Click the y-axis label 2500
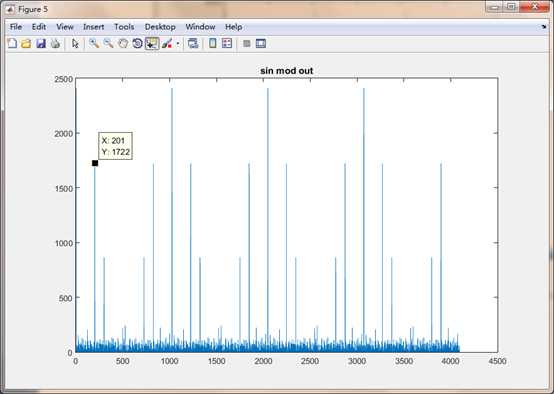Screen dimensions: 554x394 pyautogui.click(x=64, y=79)
